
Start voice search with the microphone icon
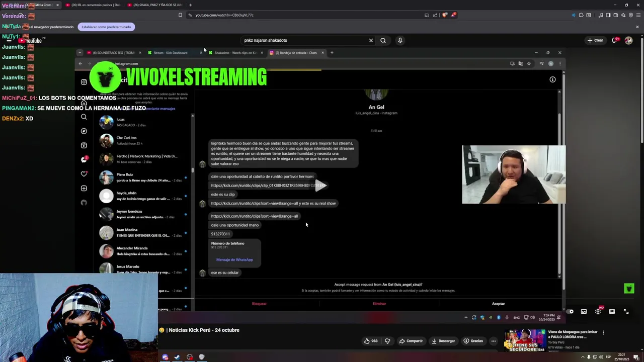(x=400, y=40)
